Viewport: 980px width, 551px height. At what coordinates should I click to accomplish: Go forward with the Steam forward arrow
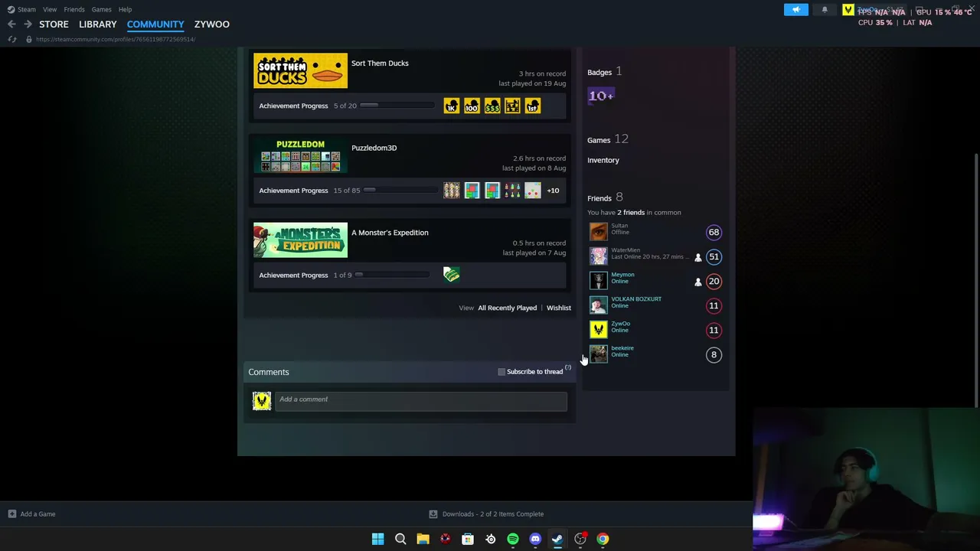pyautogui.click(x=28, y=24)
